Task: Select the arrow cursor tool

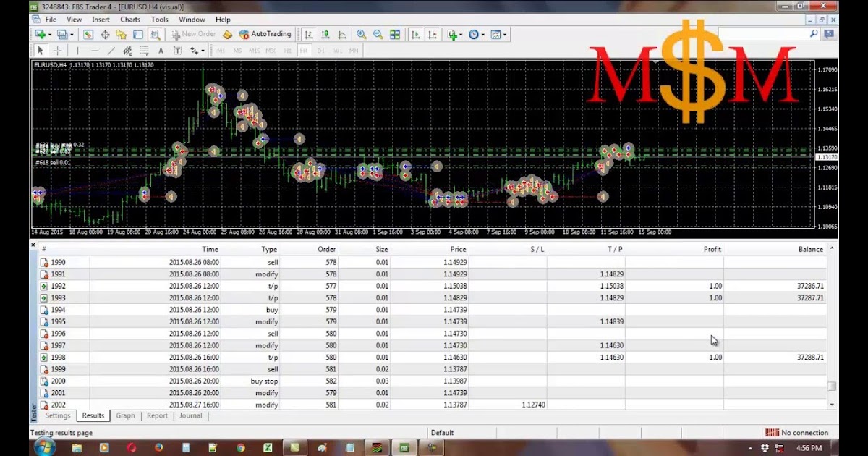Action: [x=41, y=51]
